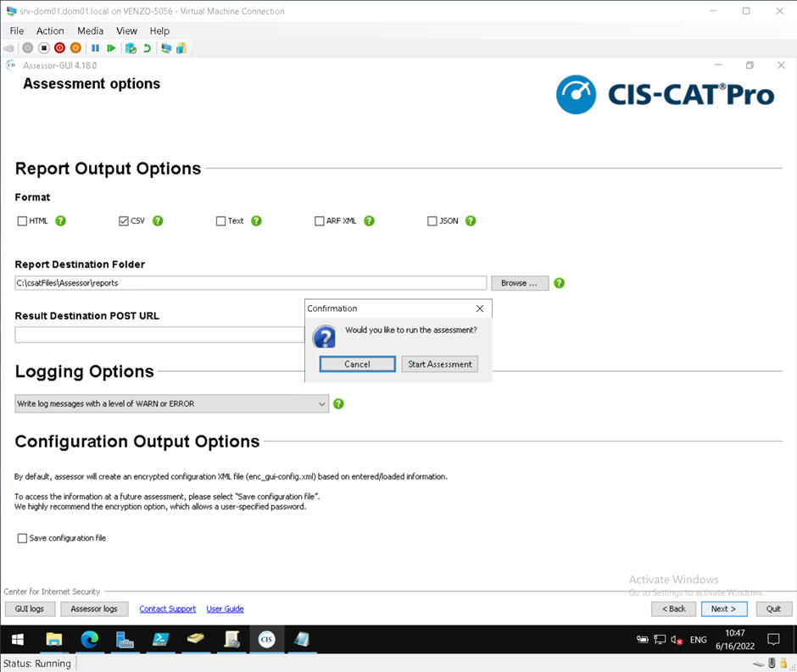Open File Explorer in guest taskbar

(54, 640)
